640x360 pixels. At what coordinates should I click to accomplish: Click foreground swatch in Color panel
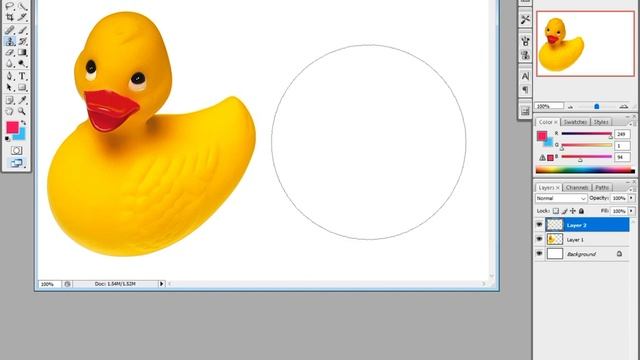click(x=542, y=136)
